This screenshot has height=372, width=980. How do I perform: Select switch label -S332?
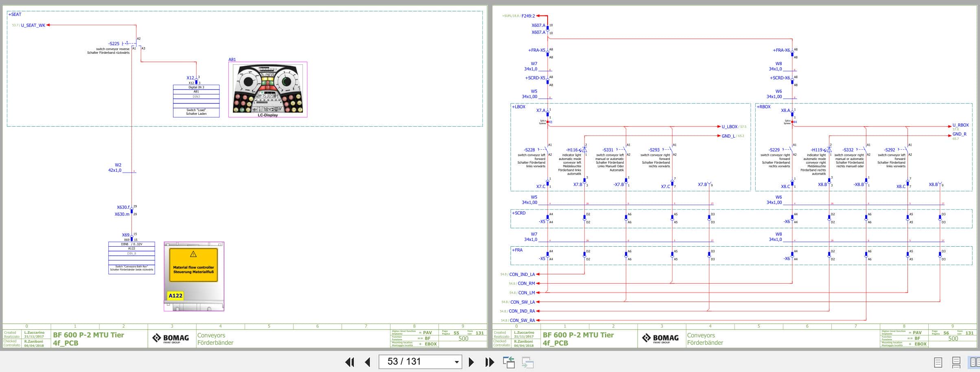[848, 150]
